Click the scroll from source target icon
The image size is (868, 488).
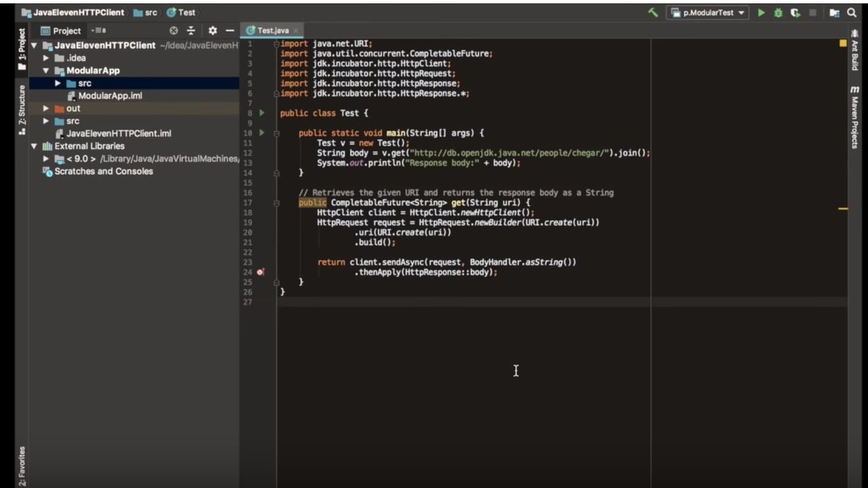click(x=174, y=30)
